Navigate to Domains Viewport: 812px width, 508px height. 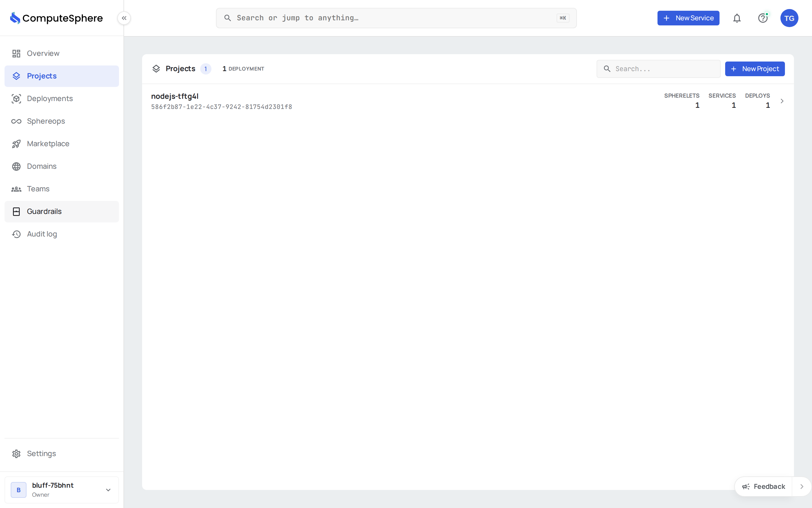tap(62, 166)
